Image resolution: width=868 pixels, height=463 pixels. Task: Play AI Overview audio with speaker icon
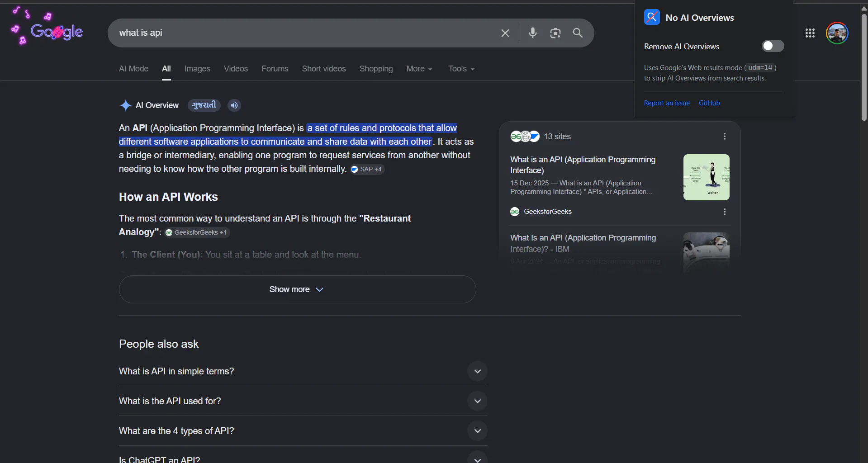pos(234,105)
